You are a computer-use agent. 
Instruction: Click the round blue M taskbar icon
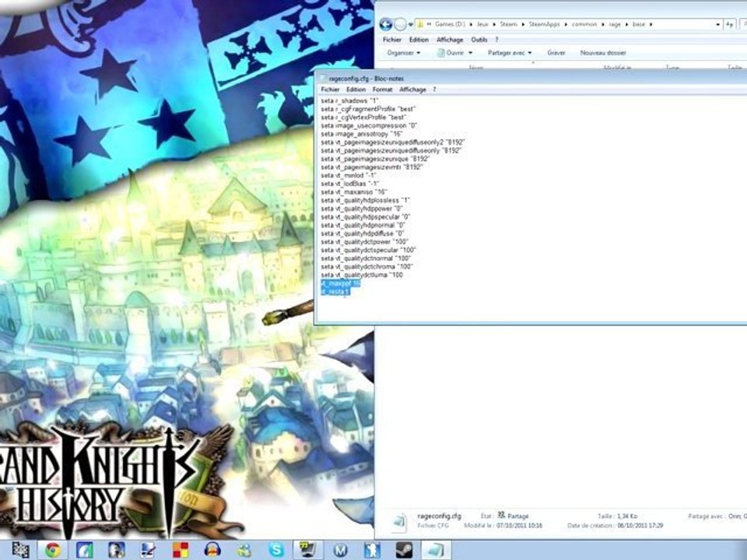point(340,550)
